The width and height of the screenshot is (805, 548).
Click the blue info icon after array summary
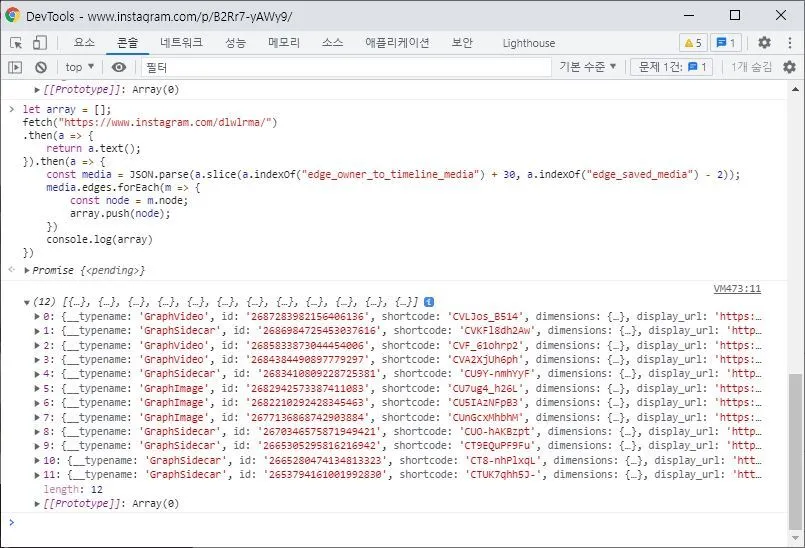429,302
